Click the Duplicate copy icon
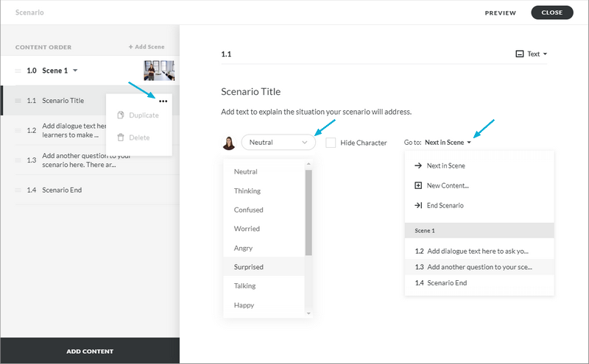The height and width of the screenshot is (364, 589). 121,115
